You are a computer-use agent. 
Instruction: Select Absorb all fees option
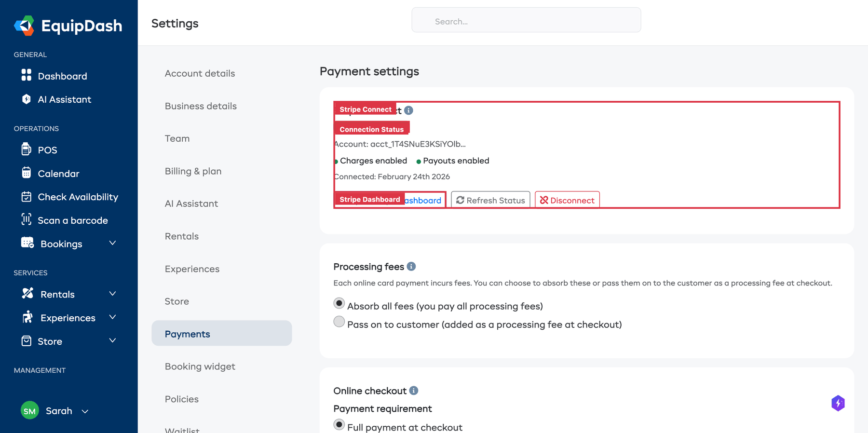[x=339, y=303]
